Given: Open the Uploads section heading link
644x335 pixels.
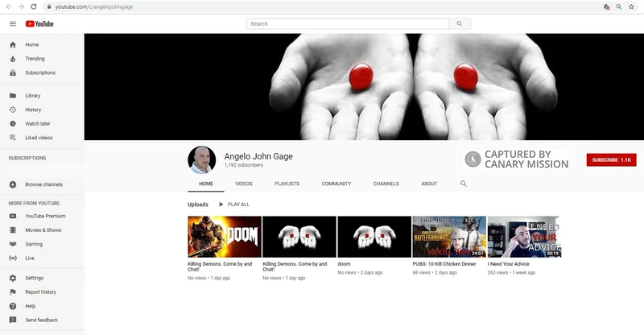Looking at the screenshot, I should tap(198, 205).
